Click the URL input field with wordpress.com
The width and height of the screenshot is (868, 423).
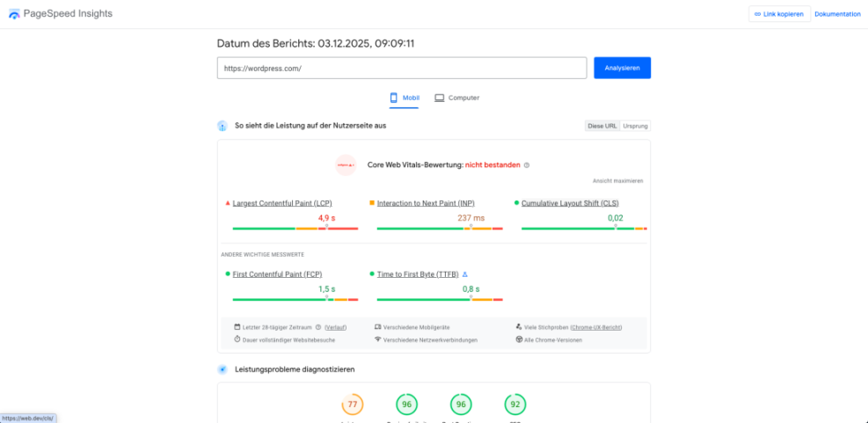click(401, 68)
